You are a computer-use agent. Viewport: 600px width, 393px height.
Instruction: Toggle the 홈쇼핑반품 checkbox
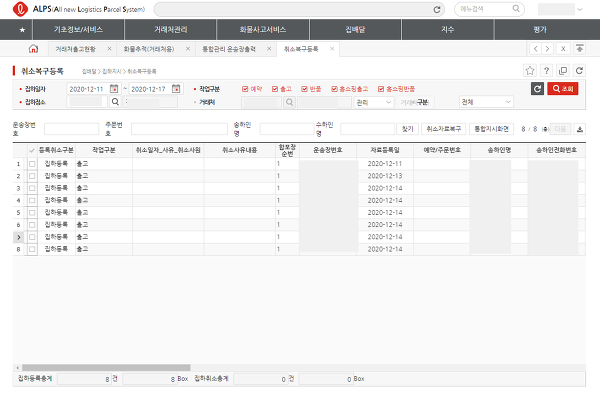click(381, 89)
